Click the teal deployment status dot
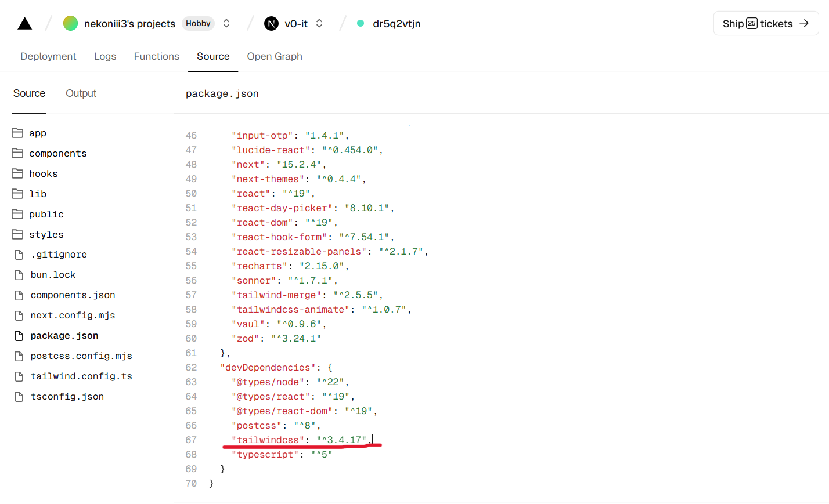 click(361, 23)
